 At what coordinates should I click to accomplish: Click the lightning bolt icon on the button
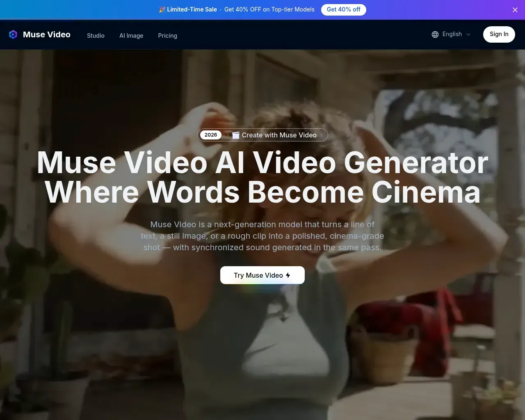(288, 275)
